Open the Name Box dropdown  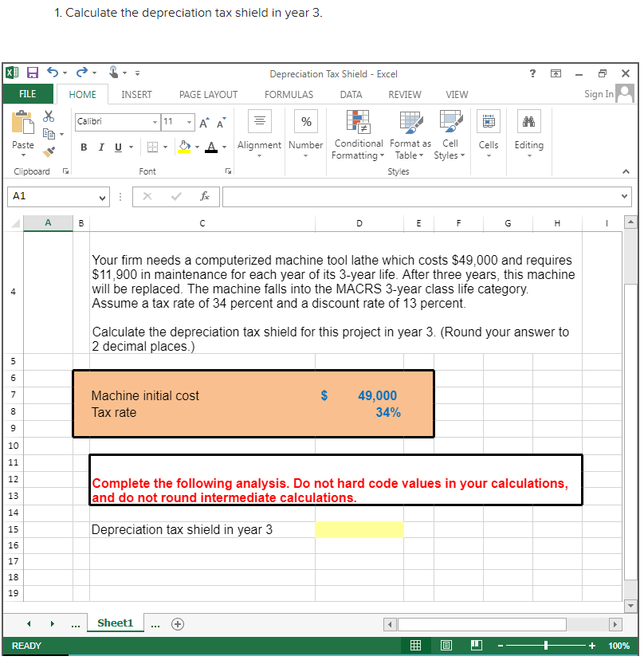[x=102, y=198]
